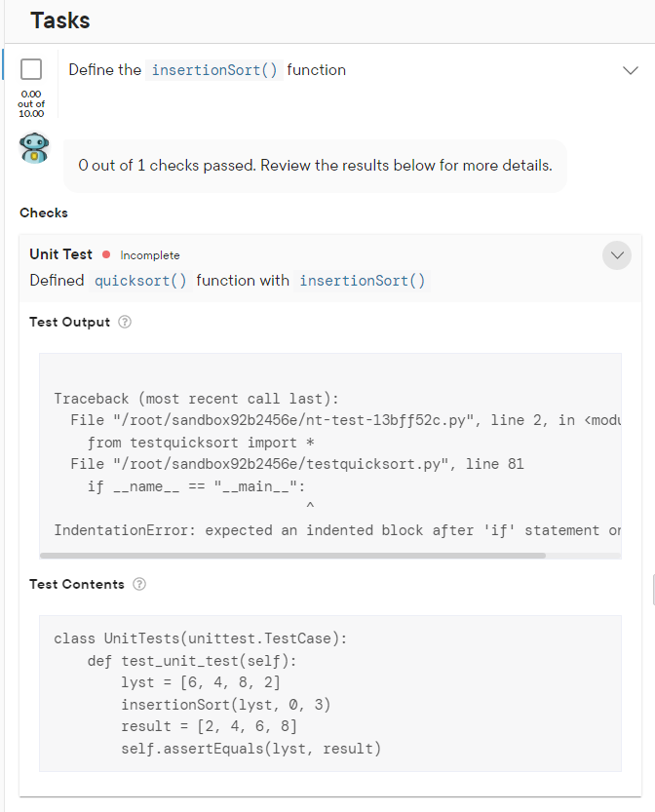Viewport: 655px width, 812px height.
Task: Expand the Define insertionSort task chevron
Action: [631, 70]
